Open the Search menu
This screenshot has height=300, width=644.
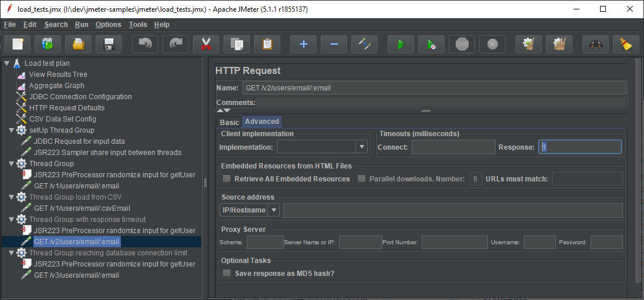coord(56,25)
